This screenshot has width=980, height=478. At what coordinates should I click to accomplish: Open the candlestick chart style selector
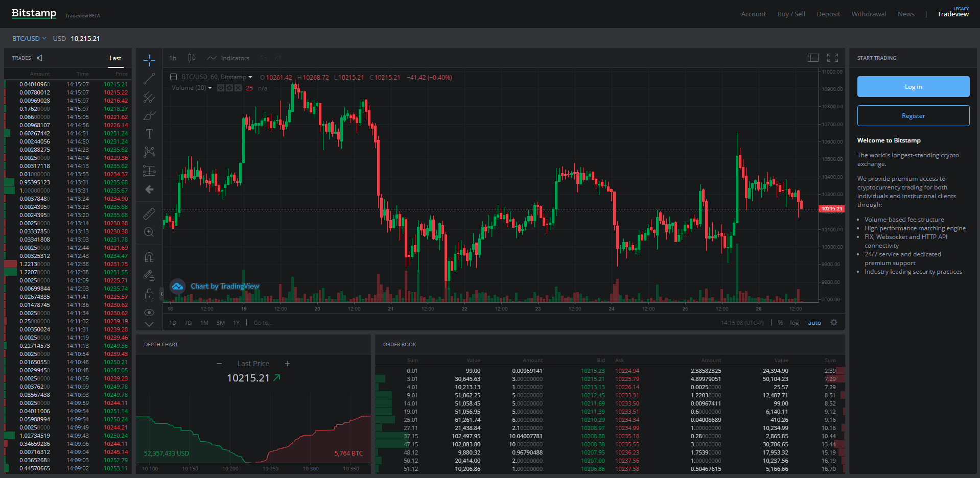(192, 58)
